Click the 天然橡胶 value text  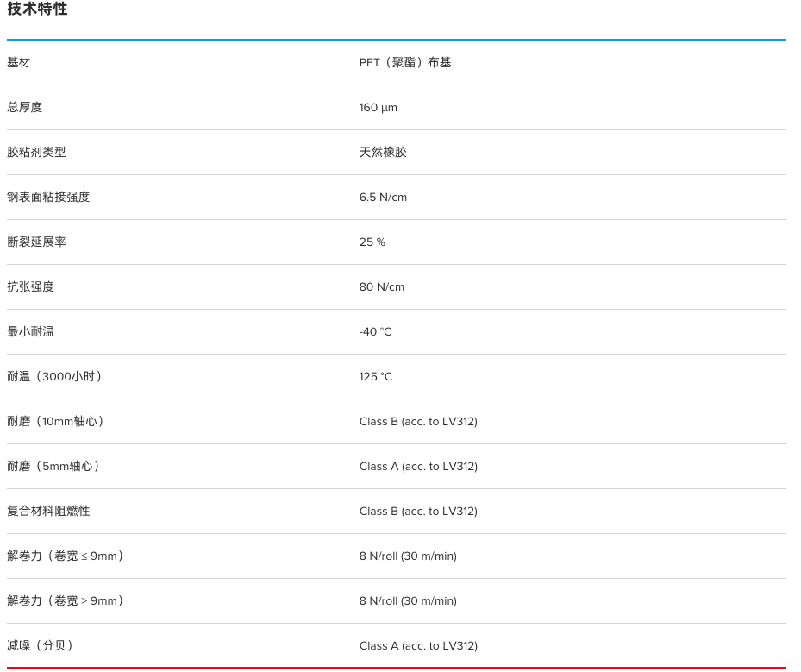tap(383, 153)
